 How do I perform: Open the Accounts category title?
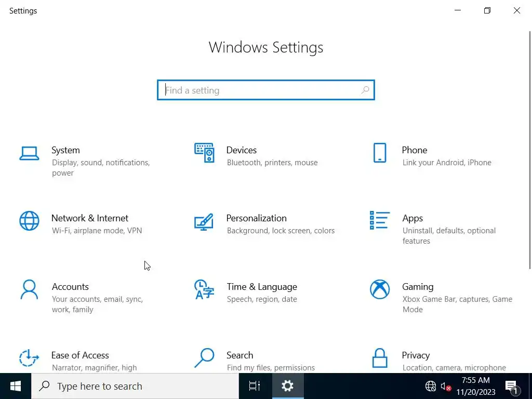(70, 287)
